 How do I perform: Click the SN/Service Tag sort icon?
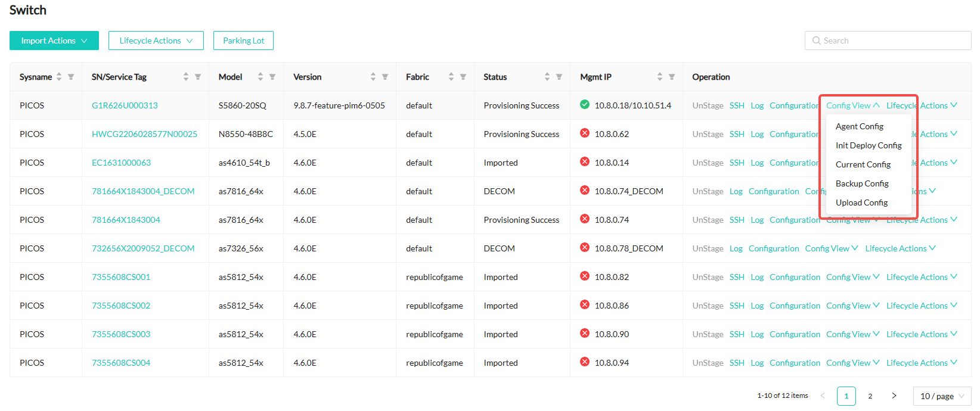click(186, 77)
